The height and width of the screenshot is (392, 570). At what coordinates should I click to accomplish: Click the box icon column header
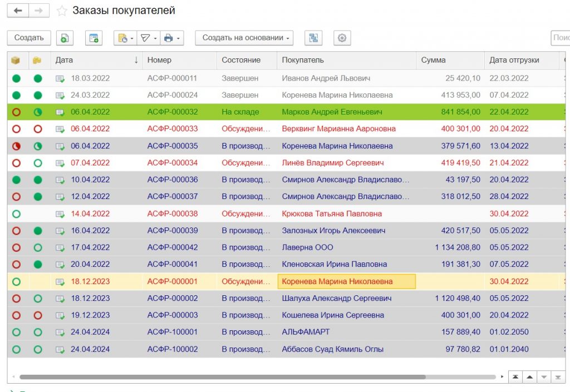16,60
